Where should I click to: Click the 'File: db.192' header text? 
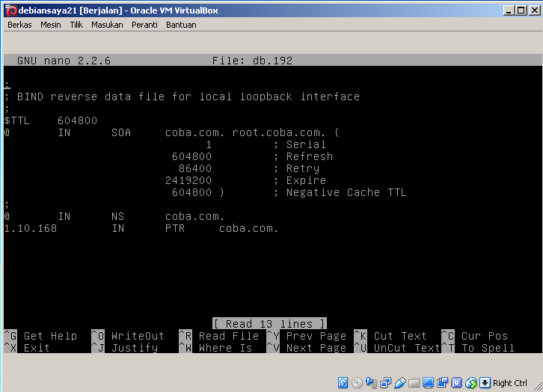tap(253, 61)
